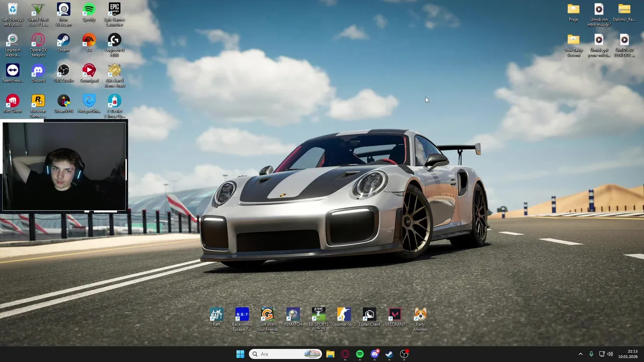Open Steam from the taskbar
This screenshot has height=362, width=644.
point(389,354)
